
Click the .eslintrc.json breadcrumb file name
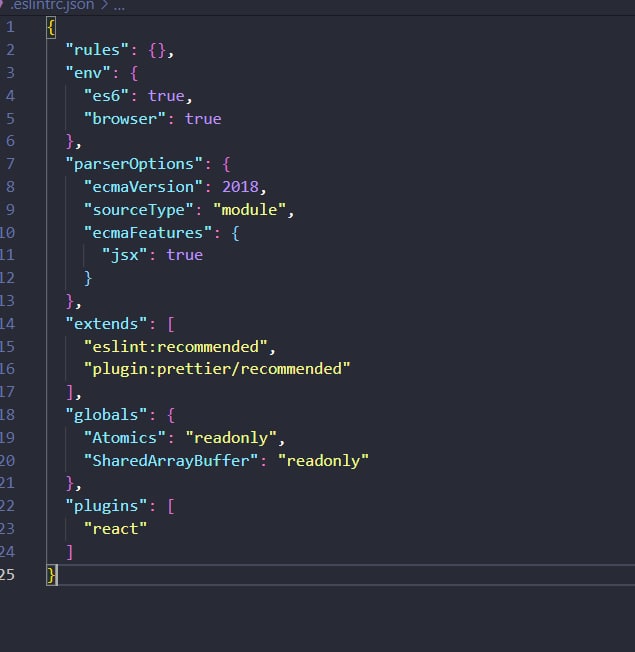click(x=53, y=5)
